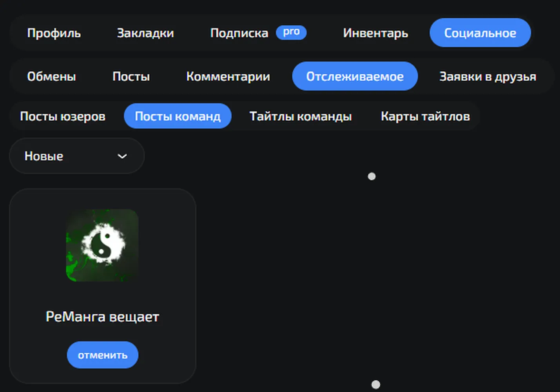Switch to the Посты section
This screenshot has height=392, width=560.
click(131, 76)
